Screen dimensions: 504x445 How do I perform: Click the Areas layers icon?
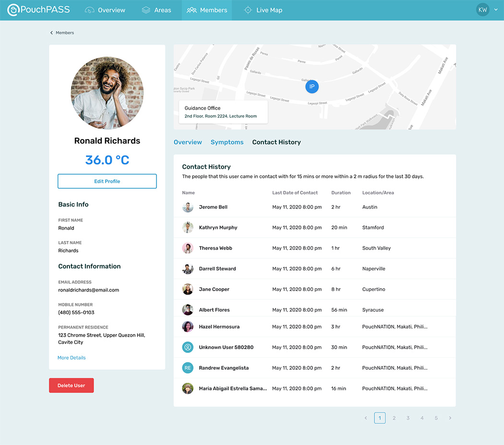(146, 10)
